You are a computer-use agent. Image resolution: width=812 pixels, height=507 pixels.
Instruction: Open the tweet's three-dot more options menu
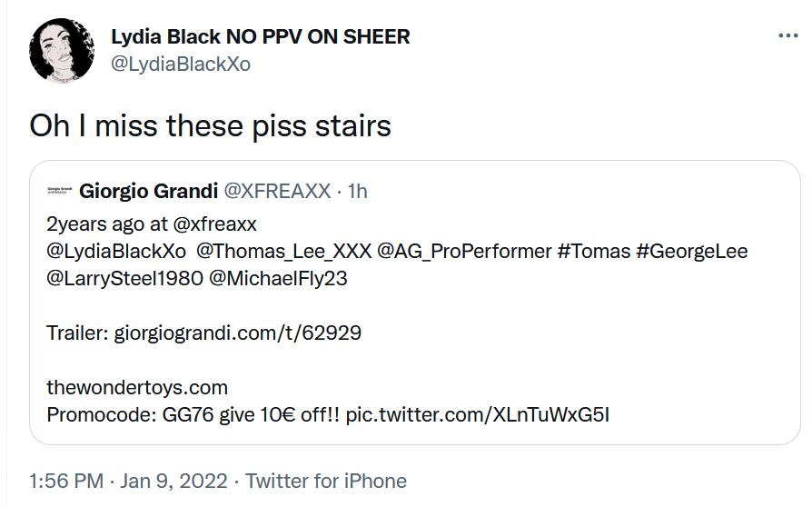click(787, 37)
